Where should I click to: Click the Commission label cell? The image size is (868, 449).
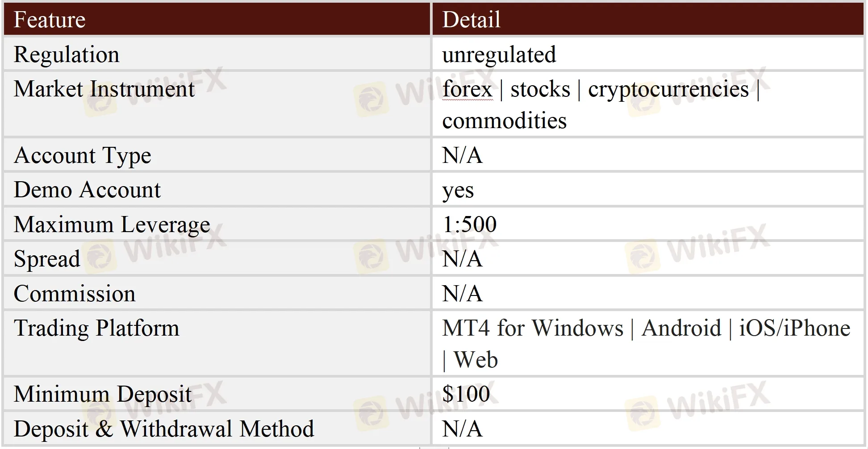pos(75,294)
